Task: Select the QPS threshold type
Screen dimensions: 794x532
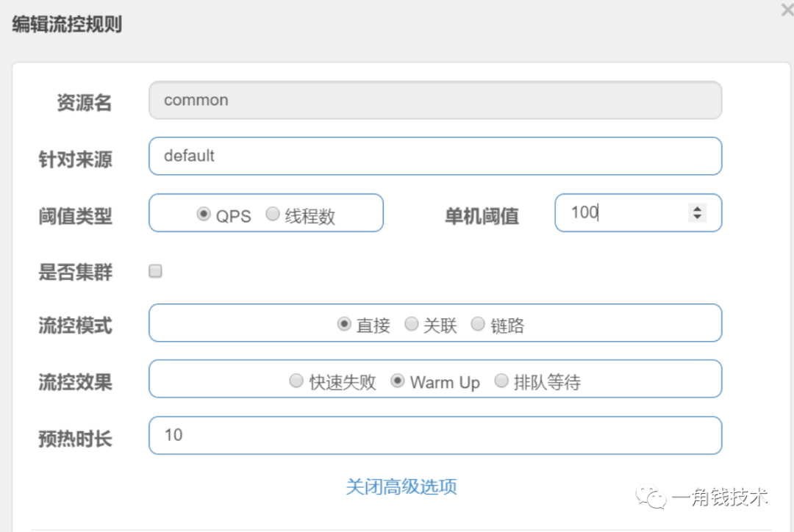Action: pyautogui.click(x=204, y=215)
